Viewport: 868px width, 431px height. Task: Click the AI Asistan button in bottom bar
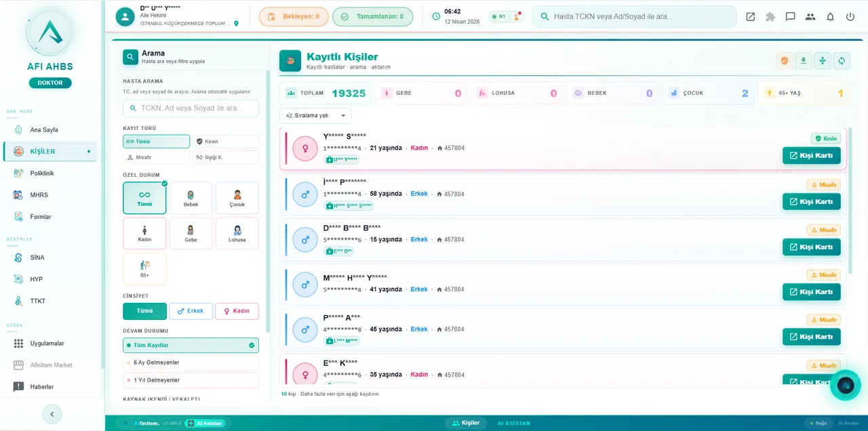coord(205,424)
